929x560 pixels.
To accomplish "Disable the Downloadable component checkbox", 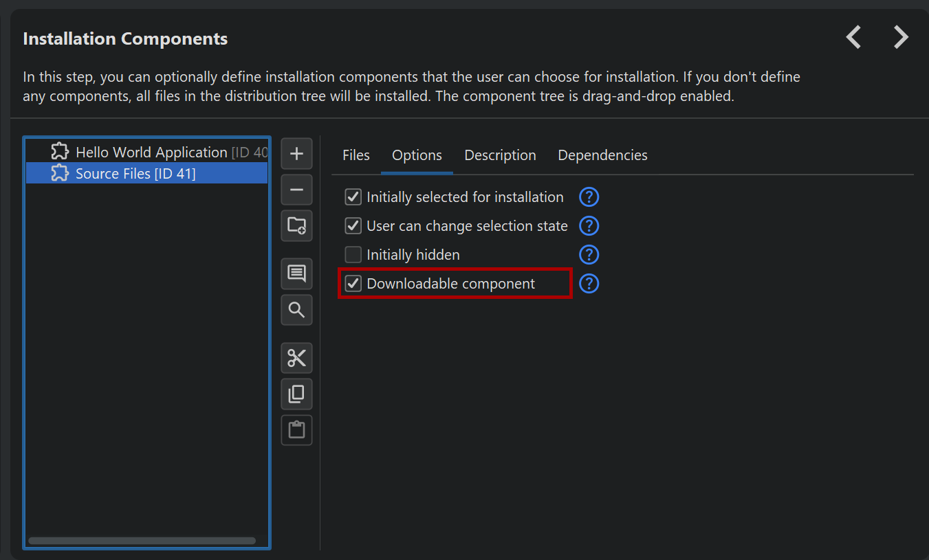I will (x=353, y=284).
